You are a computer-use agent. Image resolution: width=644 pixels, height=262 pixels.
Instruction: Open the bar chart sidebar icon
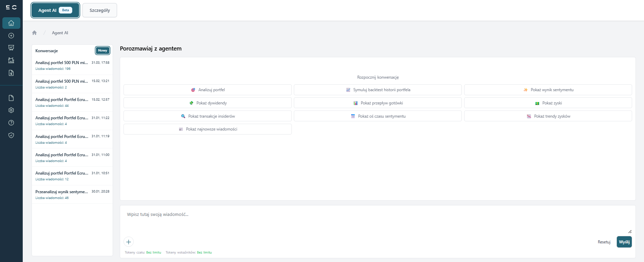coord(11,60)
